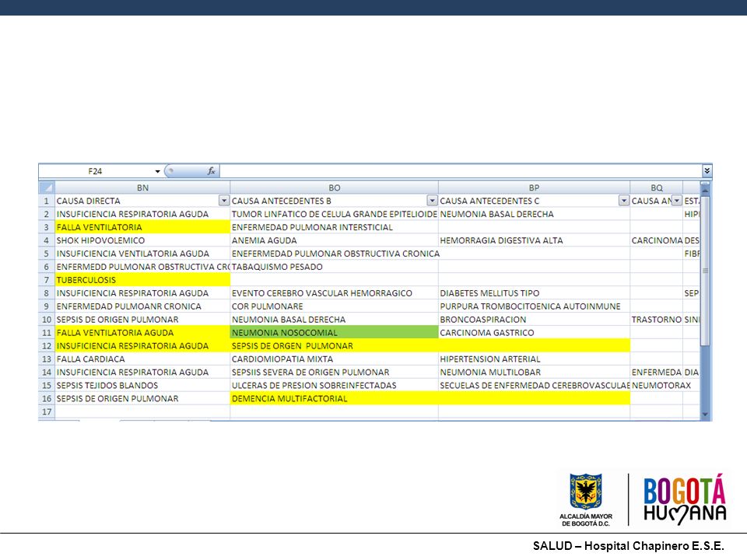
Task: Select cell COR PULMONARE
Action: (334, 306)
